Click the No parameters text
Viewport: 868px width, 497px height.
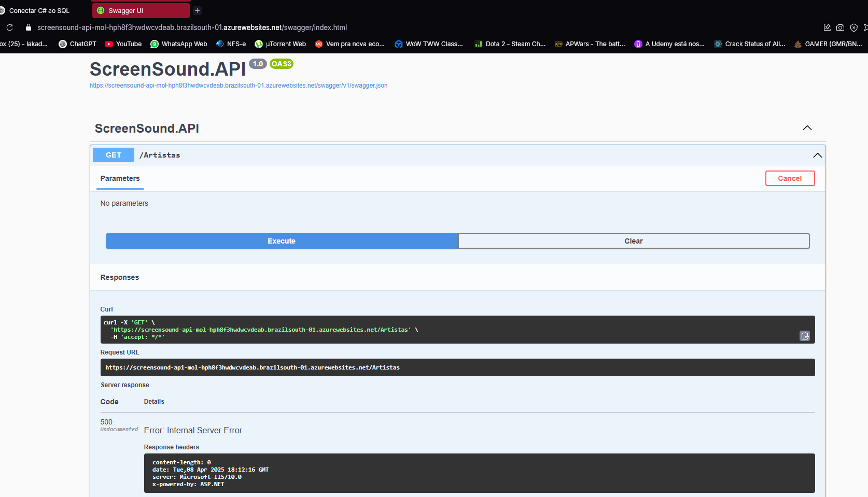click(124, 203)
